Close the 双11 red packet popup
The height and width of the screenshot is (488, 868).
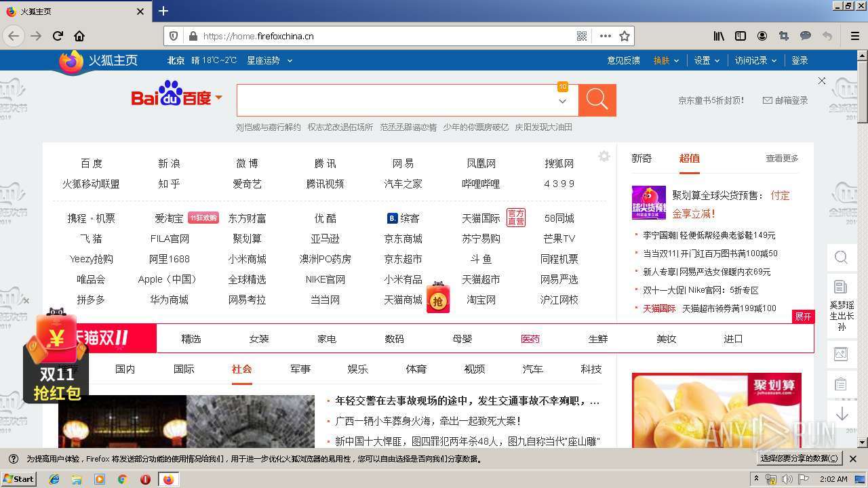click(26, 301)
